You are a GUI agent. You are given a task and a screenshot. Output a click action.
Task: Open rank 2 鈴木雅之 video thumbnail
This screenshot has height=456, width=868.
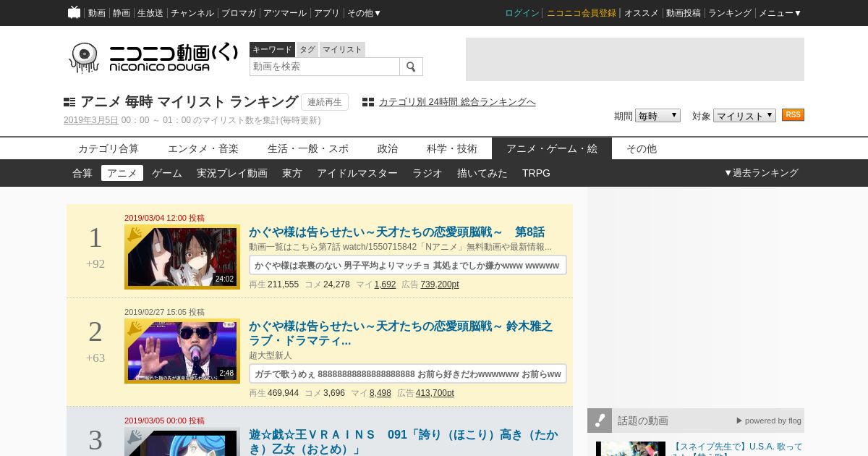[x=182, y=351]
